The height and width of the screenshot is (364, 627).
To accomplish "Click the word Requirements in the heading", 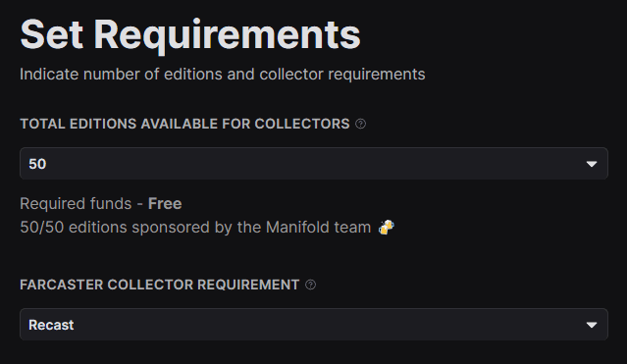I will point(227,35).
